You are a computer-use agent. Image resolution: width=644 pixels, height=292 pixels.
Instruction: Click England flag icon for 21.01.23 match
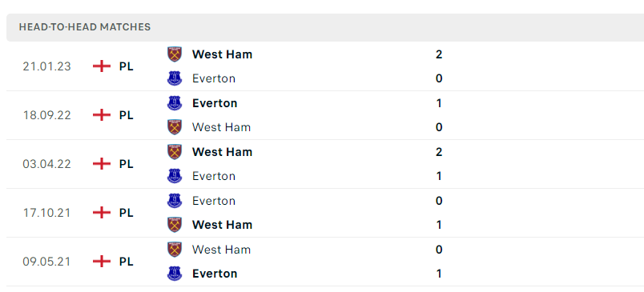click(x=102, y=66)
